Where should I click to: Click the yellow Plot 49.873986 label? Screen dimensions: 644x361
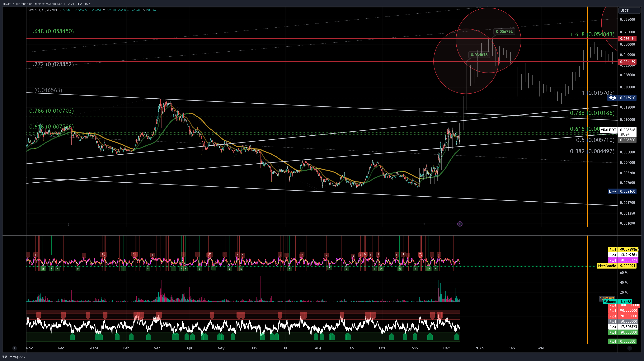tap(623, 250)
